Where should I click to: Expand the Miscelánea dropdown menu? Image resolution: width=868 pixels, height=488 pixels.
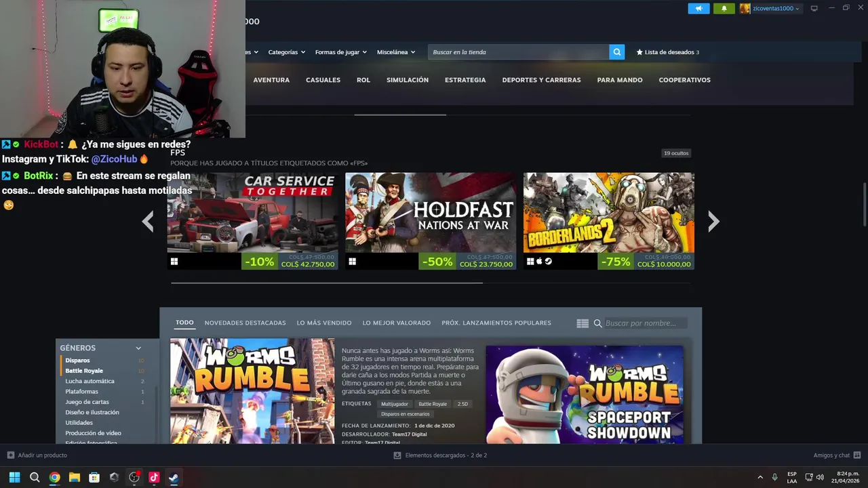(x=395, y=52)
